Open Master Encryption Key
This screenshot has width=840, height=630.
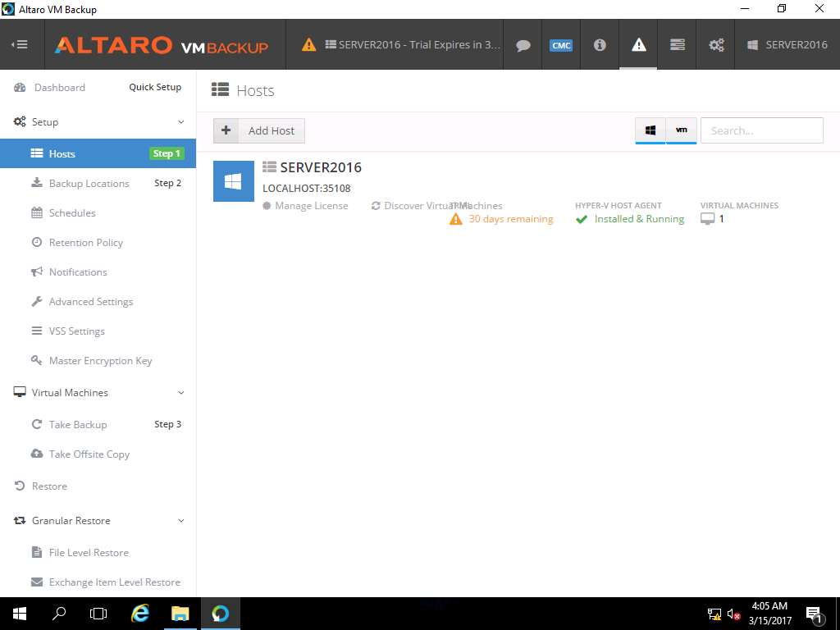coord(100,361)
